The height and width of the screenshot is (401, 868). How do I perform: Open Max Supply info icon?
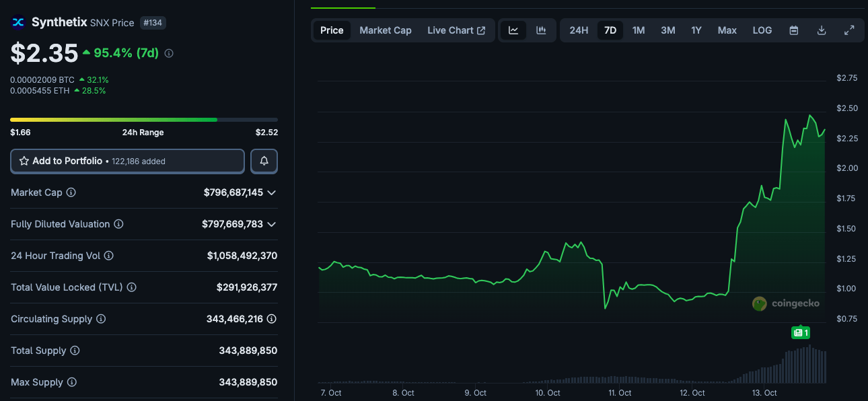point(72,382)
